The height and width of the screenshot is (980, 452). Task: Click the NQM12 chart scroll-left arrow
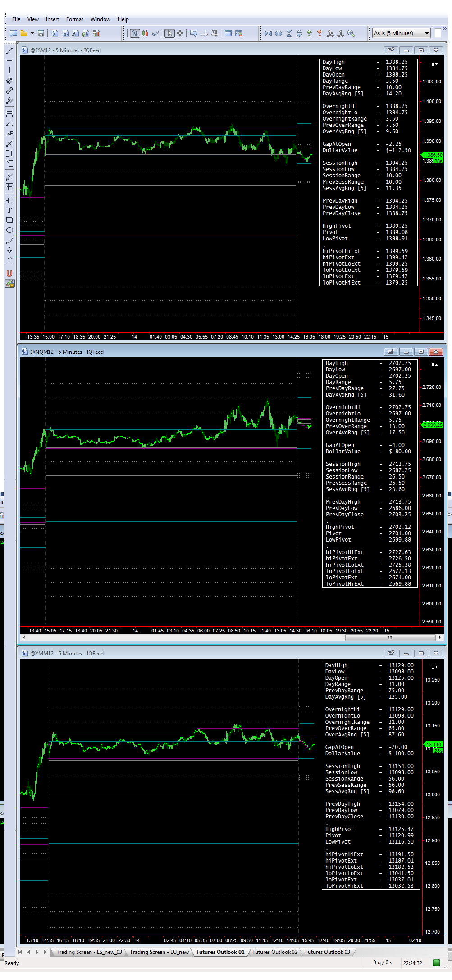(x=24, y=637)
